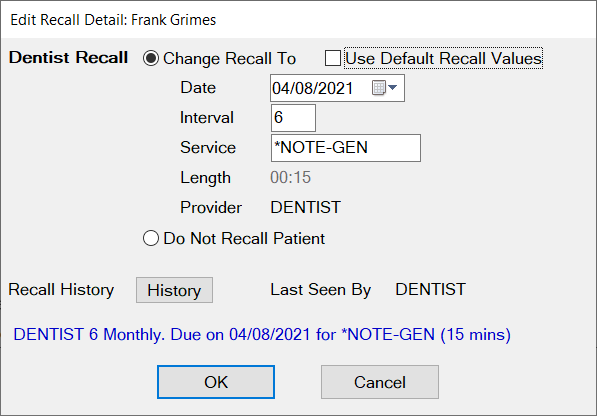Viewport: 597px width, 416px height.
Task: Click the DENTIST value beside Last Seen By
Action: click(x=430, y=289)
